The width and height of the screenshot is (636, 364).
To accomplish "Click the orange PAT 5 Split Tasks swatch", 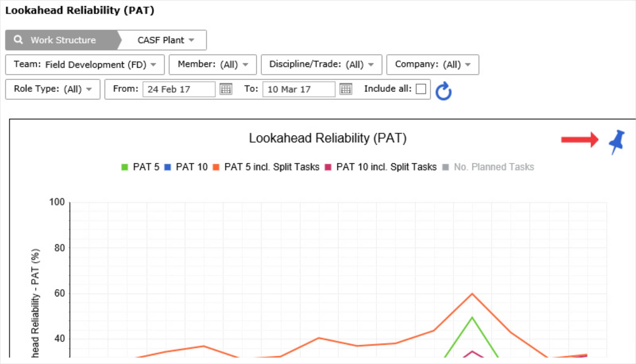I will 216,167.
